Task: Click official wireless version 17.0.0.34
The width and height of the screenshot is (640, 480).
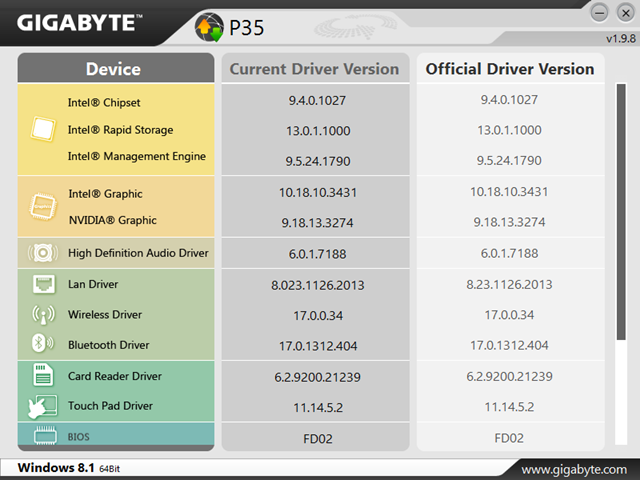Action: (x=509, y=315)
